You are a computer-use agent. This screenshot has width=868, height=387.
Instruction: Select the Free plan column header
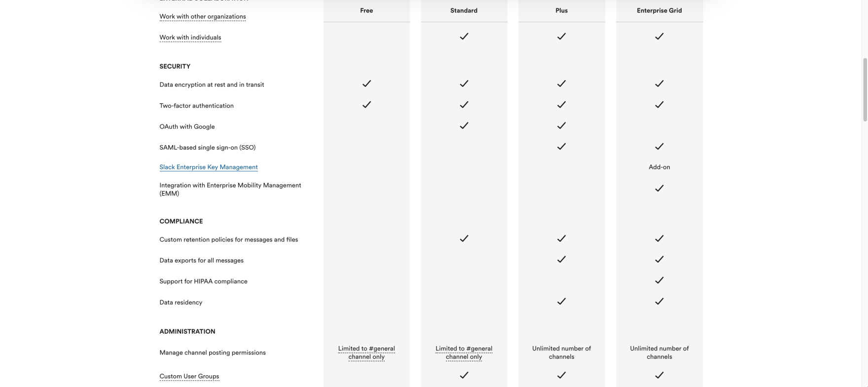pyautogui.click(x=366, y=10)
